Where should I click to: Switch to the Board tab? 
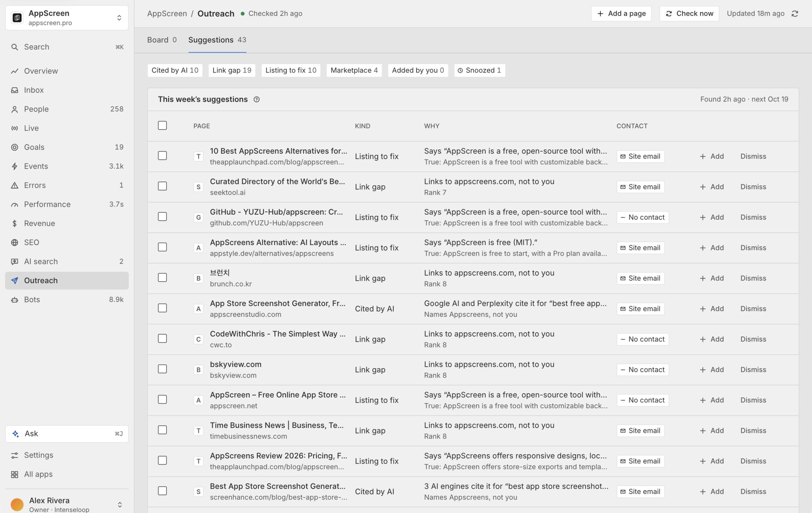pos(162,40)
